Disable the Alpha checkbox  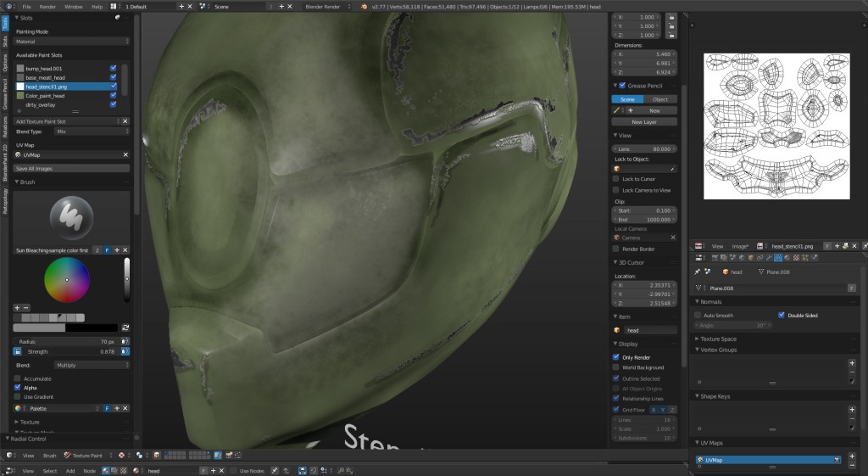18,387
